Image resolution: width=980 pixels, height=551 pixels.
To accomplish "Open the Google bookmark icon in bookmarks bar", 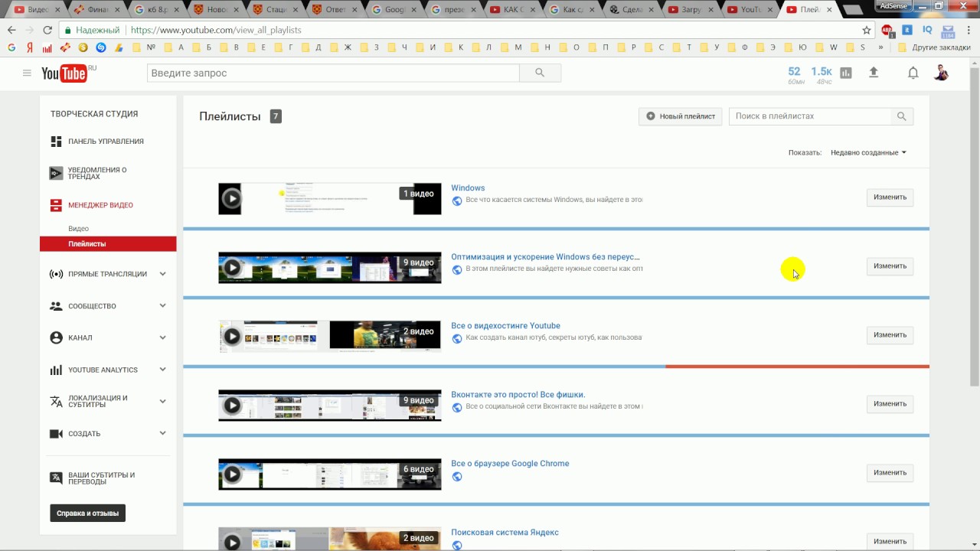I will 11,47.
